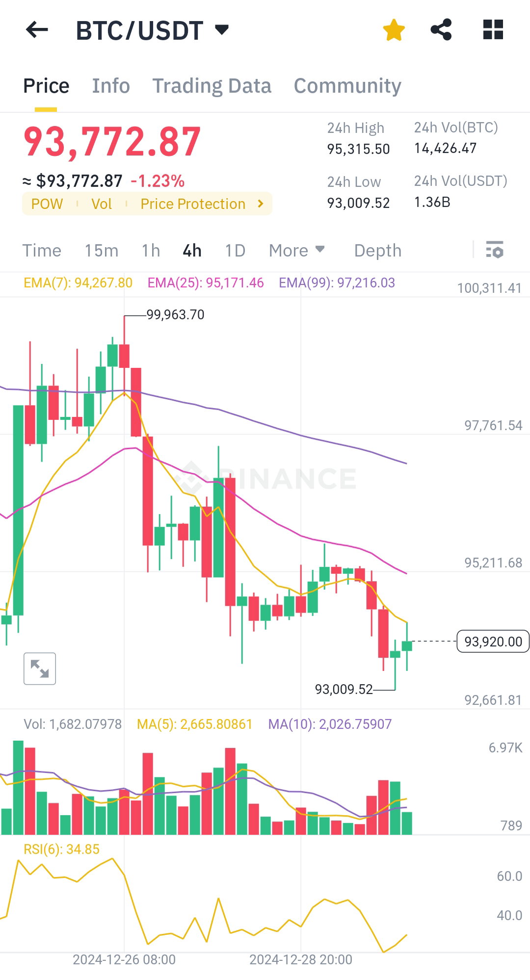530x980 pixels.
Task: Open the Depth chart view
Action: (x=378, y=251)
